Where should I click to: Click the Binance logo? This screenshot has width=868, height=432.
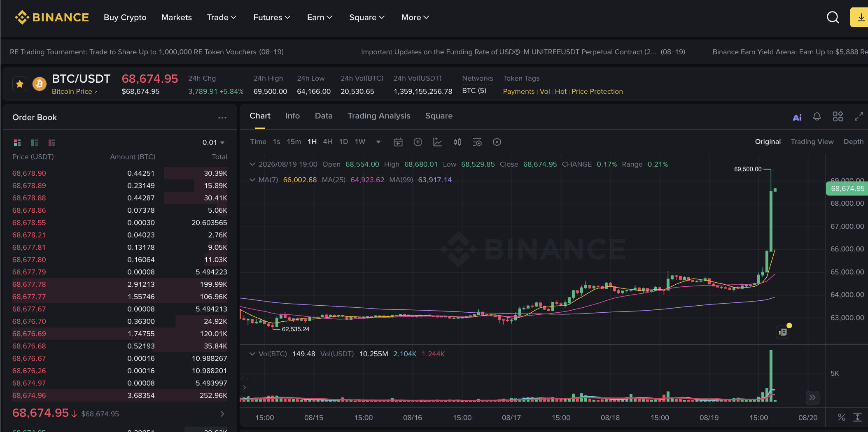pos(52,17)
